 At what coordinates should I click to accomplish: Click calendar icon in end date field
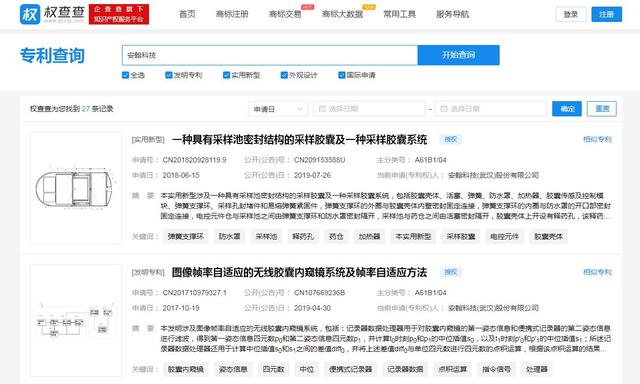pyautogui.click(x=444, y=109)
